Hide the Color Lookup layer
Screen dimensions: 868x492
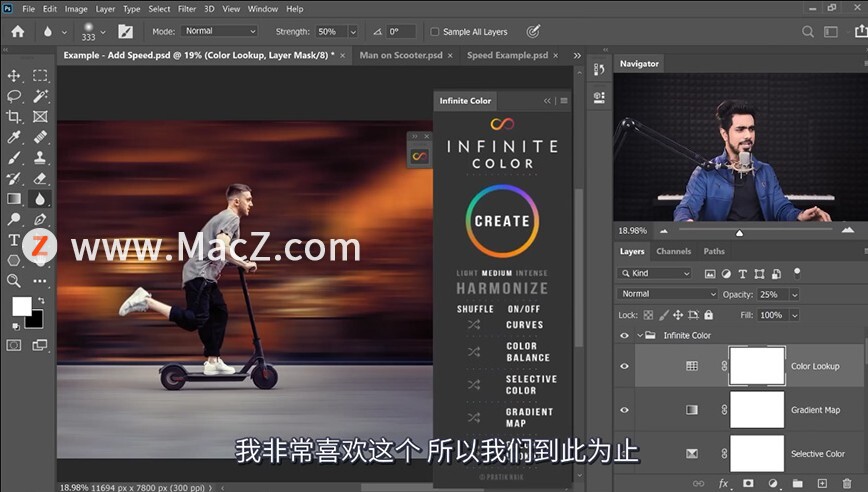tap(624, 366)
